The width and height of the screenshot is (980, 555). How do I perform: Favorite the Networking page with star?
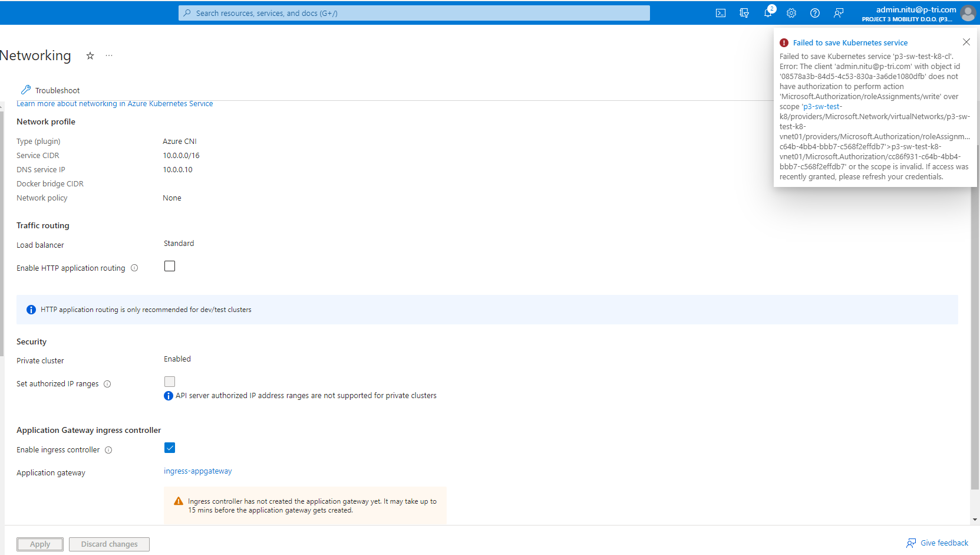click(x=90, y=55)
